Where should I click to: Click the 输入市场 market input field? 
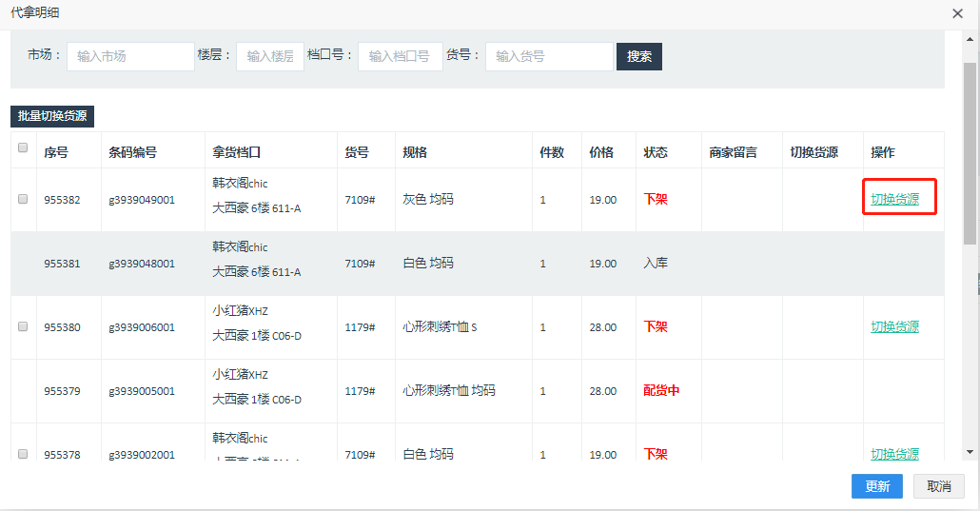click(130, 56)
